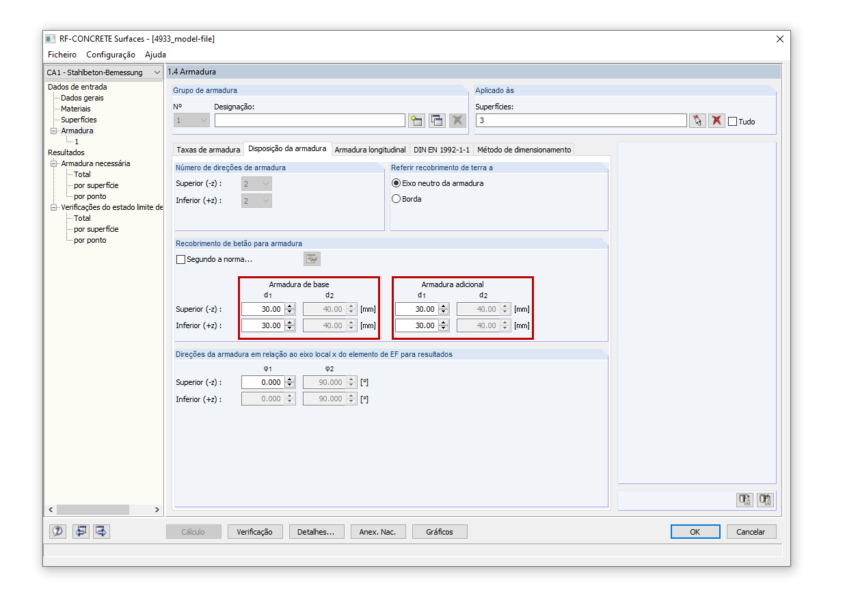The image size is (845, 616).
Task: Enable 'Segundo a norma...' checkbox
Action: [x=181, y=259]
